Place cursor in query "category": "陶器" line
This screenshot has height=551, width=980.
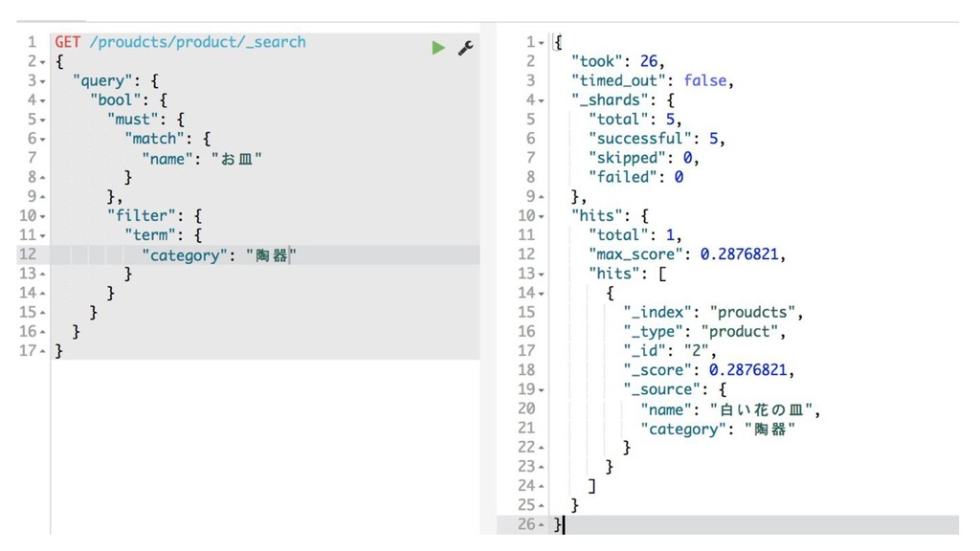coord(219,254)
